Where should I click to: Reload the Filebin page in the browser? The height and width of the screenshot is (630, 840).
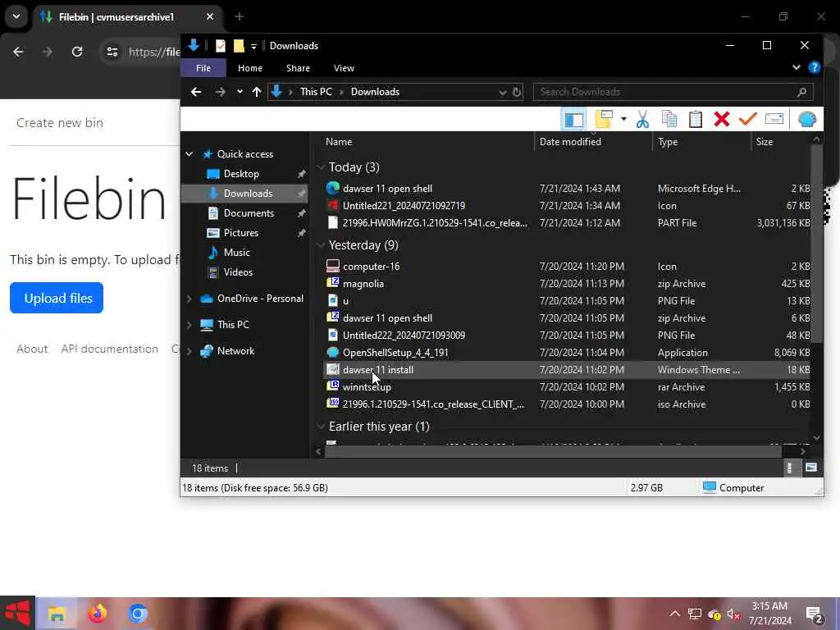coord(77,52)
